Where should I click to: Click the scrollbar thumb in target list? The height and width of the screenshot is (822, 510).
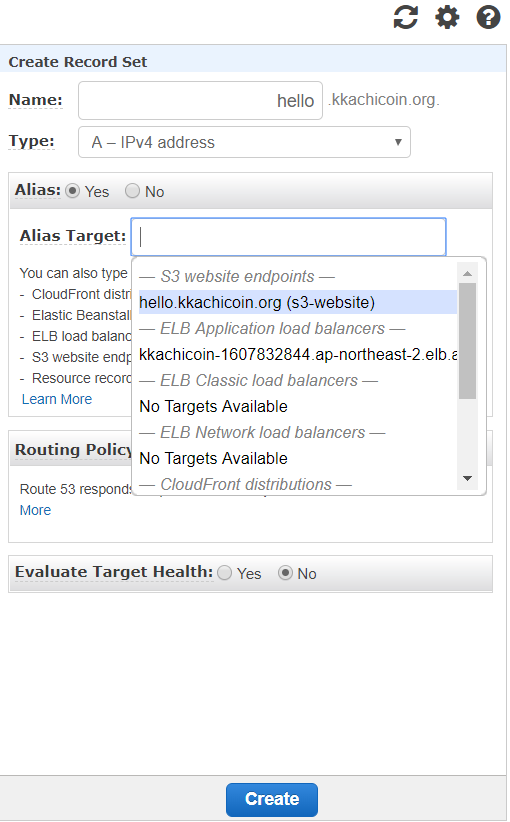(468, 341)
